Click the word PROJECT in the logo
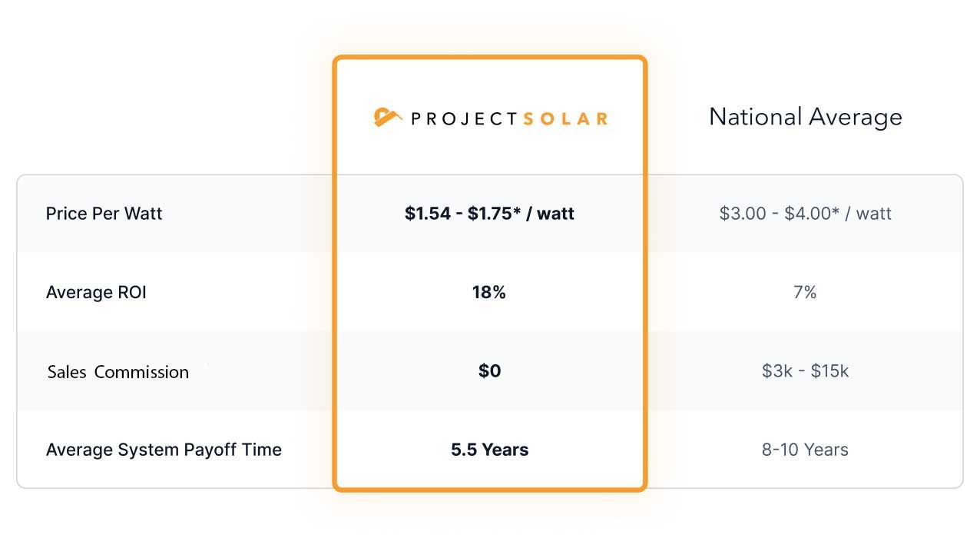The width and height of the screenshot is (980, 548). pyautogui.click(x=464, y=118)
